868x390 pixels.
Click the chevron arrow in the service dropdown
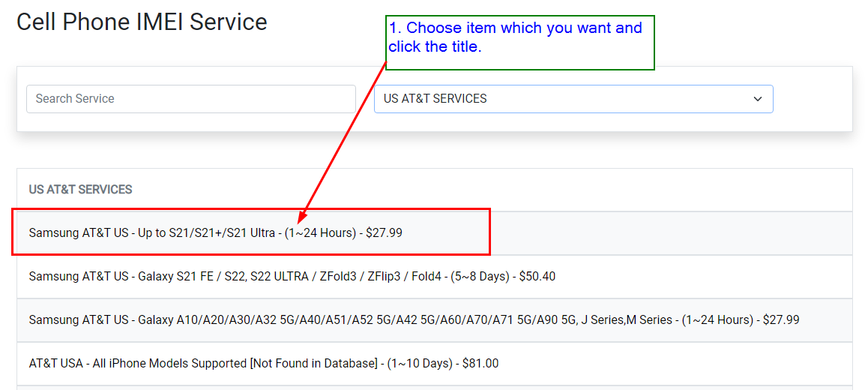[x=758, y=99]
